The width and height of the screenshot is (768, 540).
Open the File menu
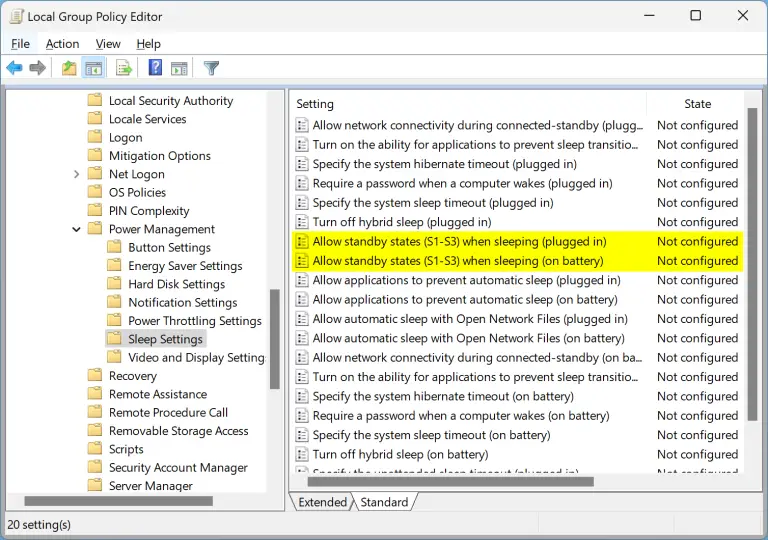click(20, 44)
